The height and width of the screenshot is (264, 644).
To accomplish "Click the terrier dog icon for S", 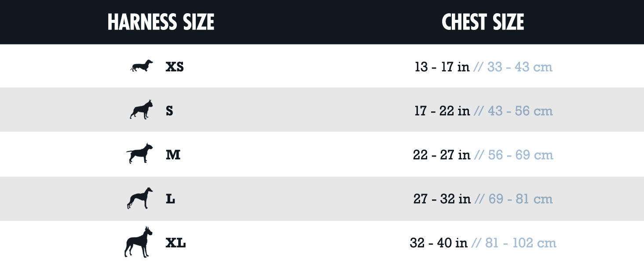I will click(x=141, y=110).
